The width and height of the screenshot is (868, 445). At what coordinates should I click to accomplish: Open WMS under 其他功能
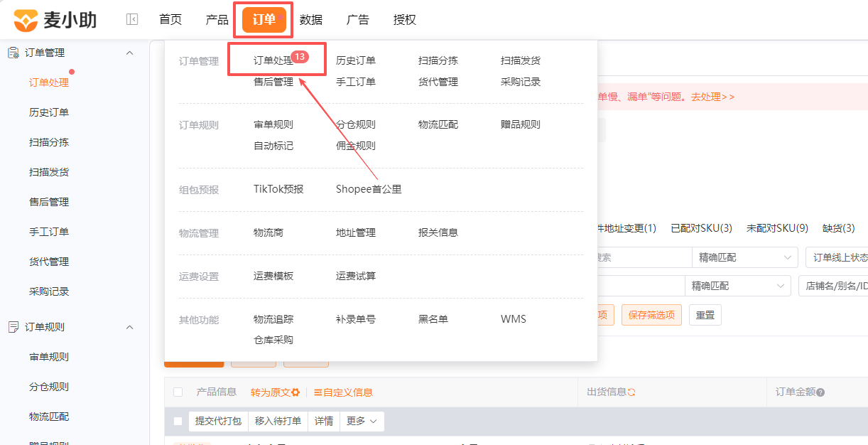point(514,319)
